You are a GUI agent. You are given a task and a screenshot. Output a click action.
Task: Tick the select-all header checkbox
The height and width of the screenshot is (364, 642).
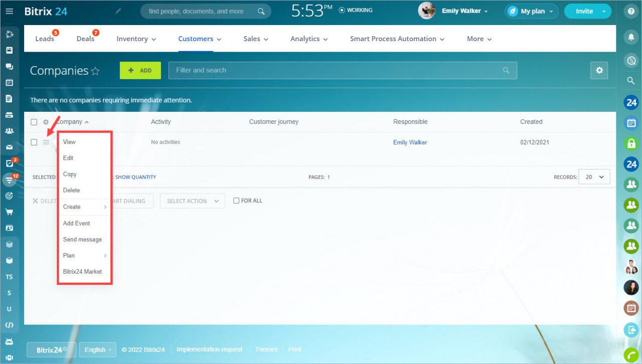pos(34,122)
